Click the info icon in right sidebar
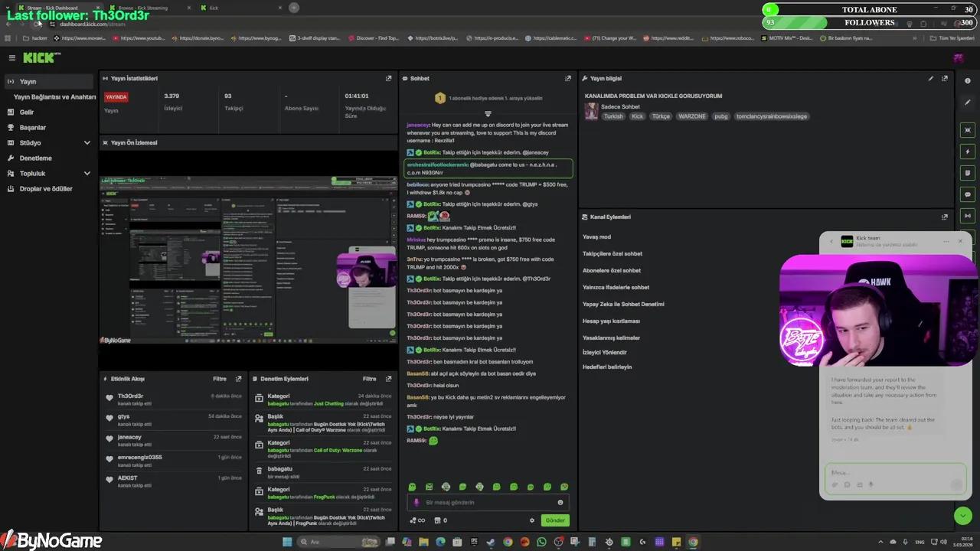This screenshot has width=980, height=551. 968,81
